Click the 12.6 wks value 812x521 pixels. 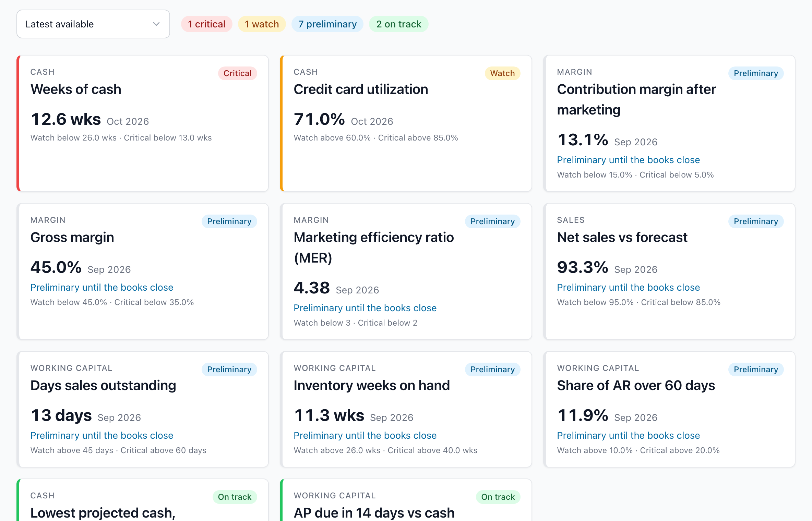click(x=66, y=119)
